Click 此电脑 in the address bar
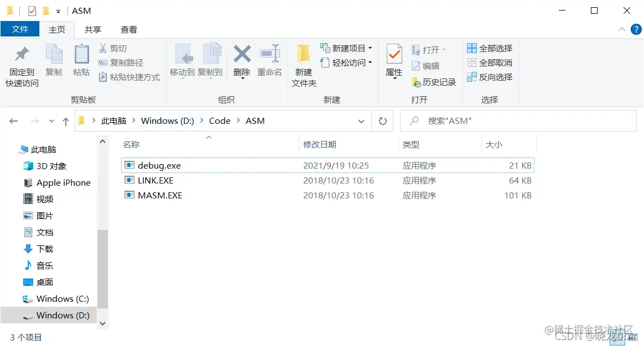The image size is (644, 346). pyautogui.click(x=113, y=120)
